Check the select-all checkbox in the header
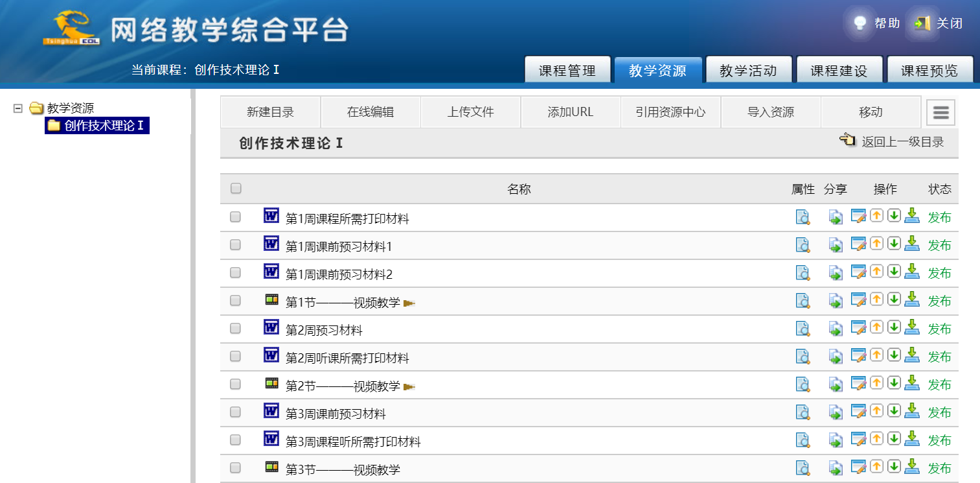The image size is (980, 483). 236,189
